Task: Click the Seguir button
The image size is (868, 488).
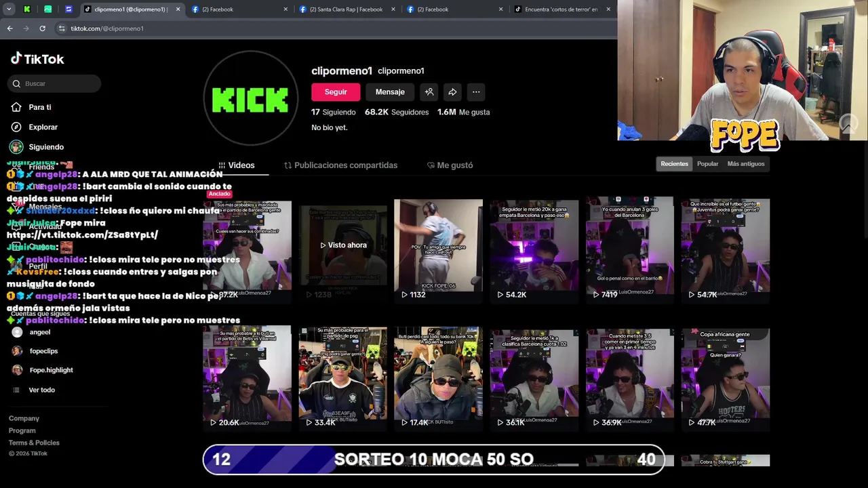Action: (x=336, y=92)
